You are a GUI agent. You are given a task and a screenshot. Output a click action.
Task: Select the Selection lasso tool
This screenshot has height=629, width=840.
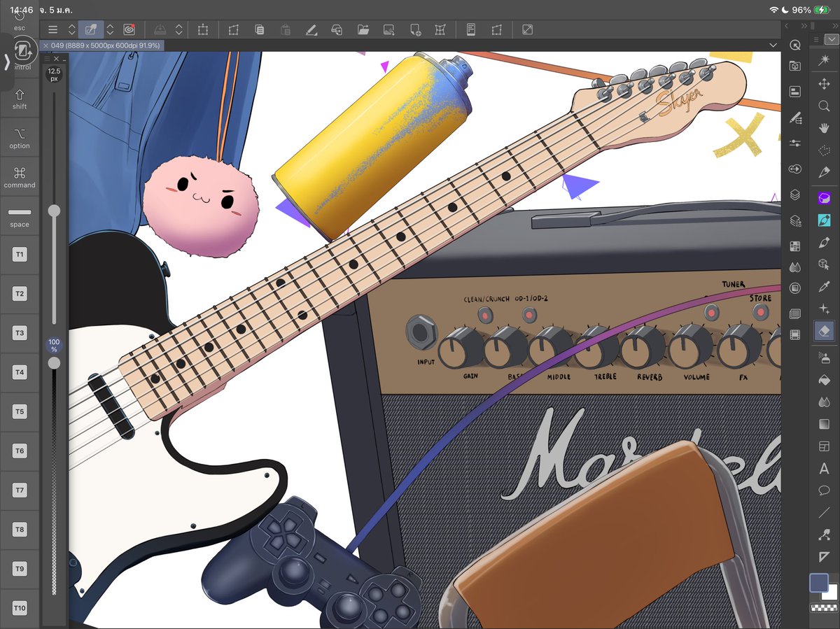(824, 150)
